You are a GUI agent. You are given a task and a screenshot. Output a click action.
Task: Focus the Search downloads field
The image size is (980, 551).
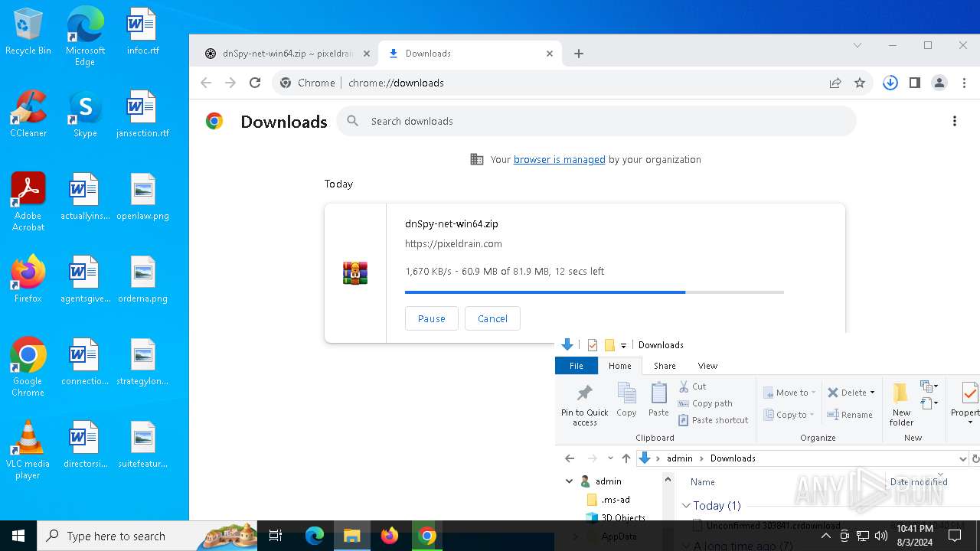click(596, 121)
